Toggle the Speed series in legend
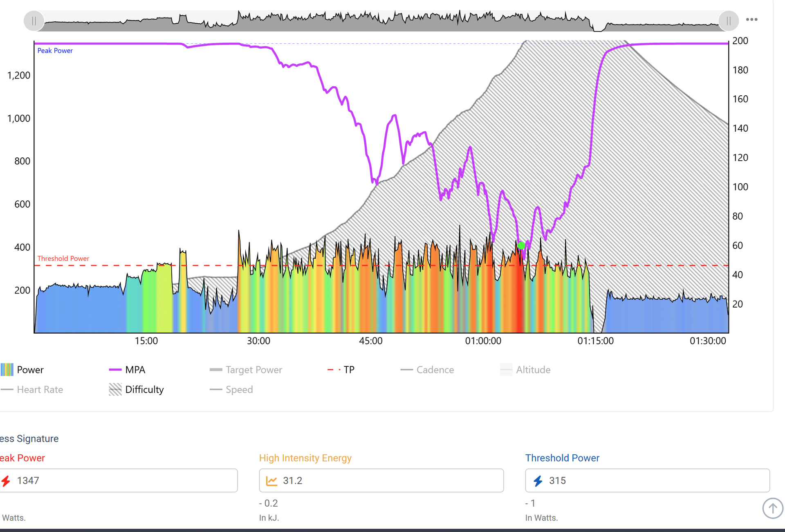Viewport: 785px width, 532px height. [x=239, y=390]
